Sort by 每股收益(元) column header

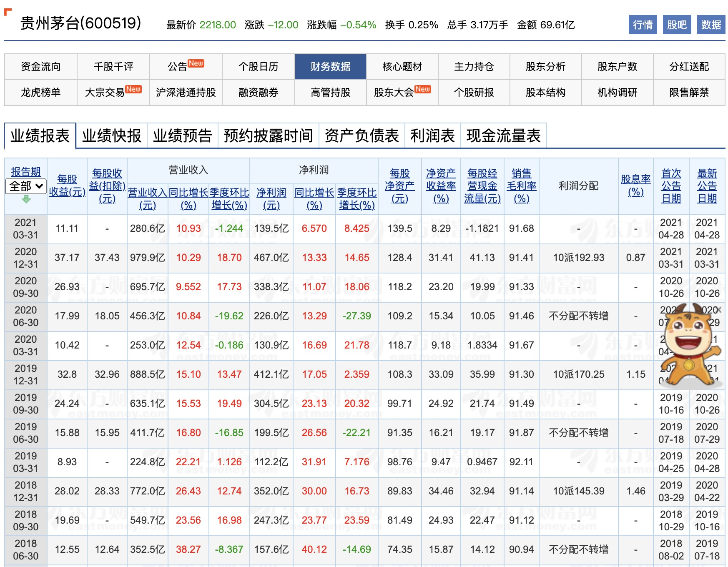pyautogui.click(x=67, y=186)
